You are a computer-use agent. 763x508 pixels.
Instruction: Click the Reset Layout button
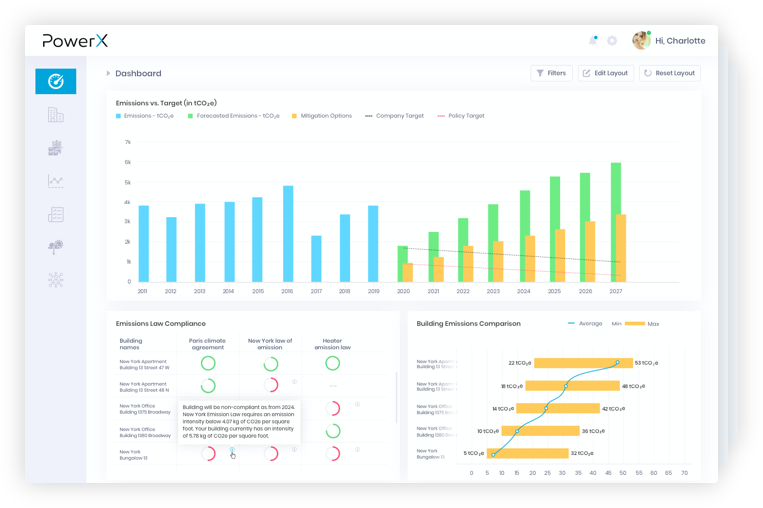tap(670, 73)
